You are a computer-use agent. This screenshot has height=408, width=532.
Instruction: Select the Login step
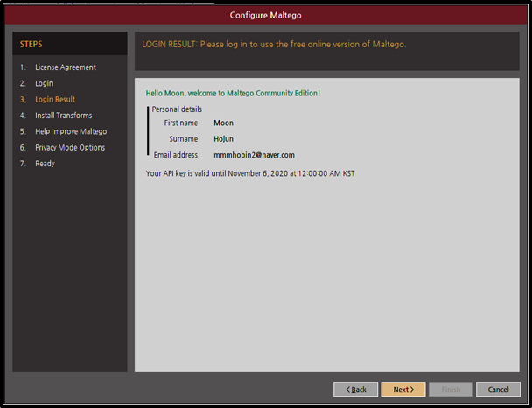click(44, 83)
